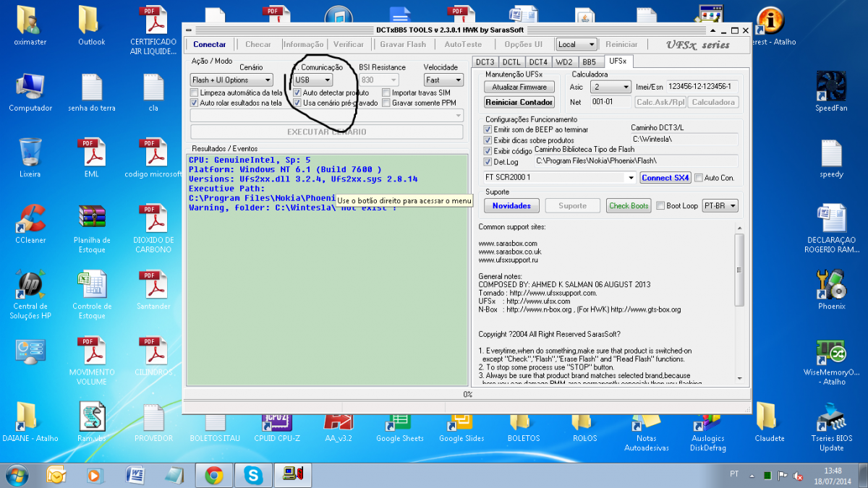Open the Outlook folder icon
868x488 pixels.
click(x=92, y=25)
